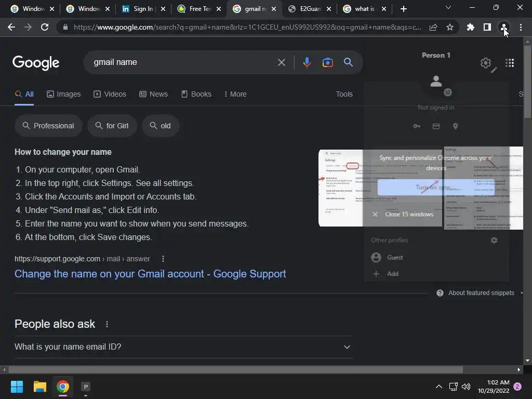This screenshot has height=399, width=532.
Task: Switch to Images results tab
Action: click(x=64, y=94)
